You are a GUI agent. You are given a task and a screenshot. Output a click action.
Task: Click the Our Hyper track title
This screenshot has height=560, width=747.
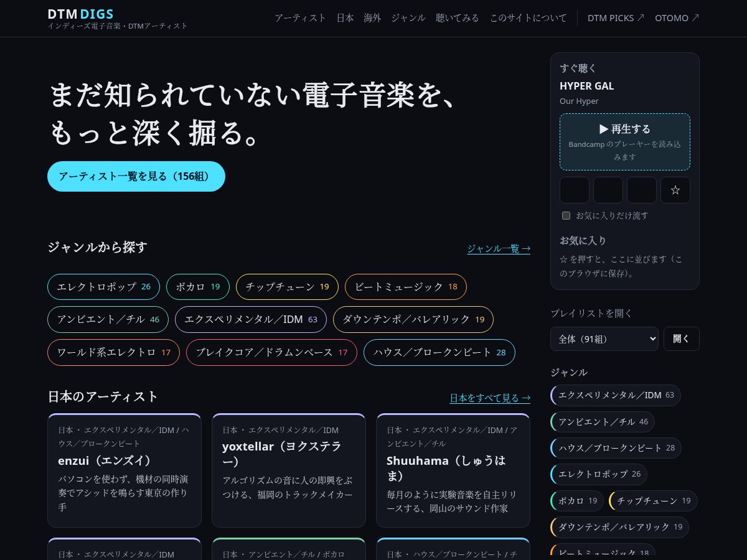click(579, 101)
